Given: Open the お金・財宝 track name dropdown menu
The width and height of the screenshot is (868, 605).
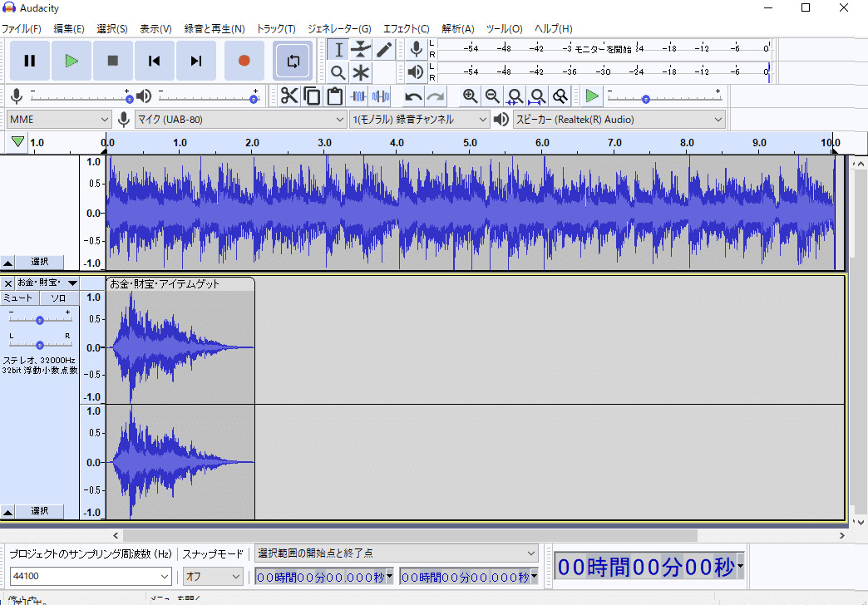Looking at the screenshot, I should click(x=47, y=283).
